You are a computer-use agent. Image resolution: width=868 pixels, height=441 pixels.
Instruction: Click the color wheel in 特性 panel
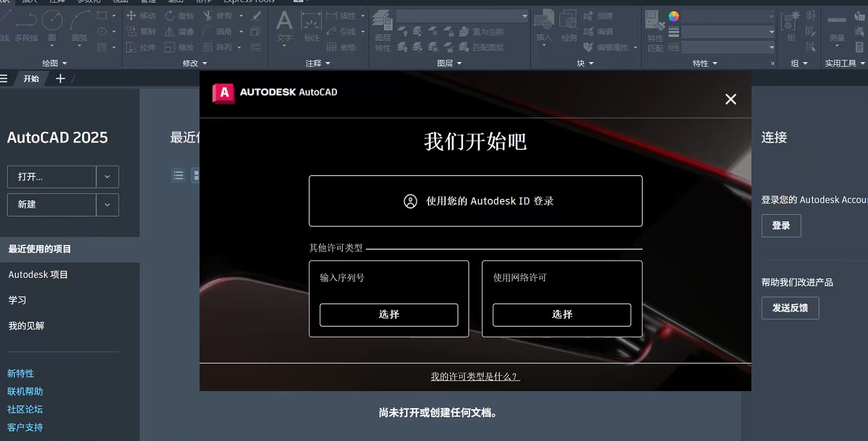click(x=674, y=16)
